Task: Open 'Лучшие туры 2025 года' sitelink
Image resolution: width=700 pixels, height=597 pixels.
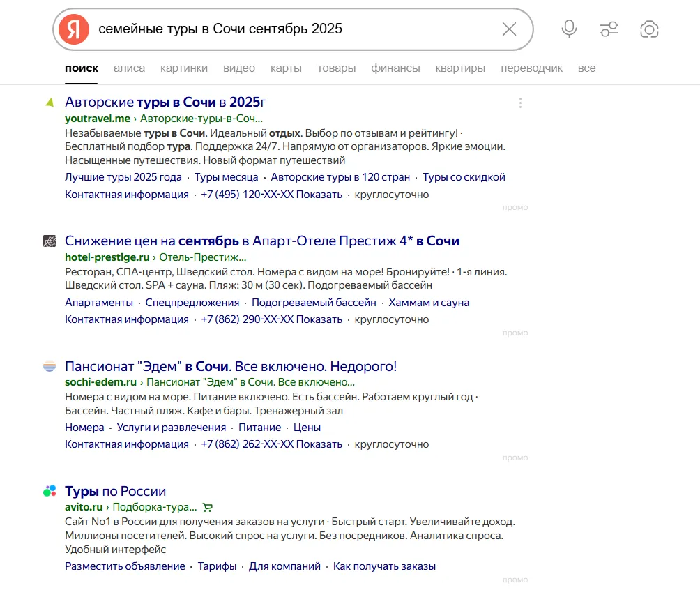Action: [x=123, y=177]
